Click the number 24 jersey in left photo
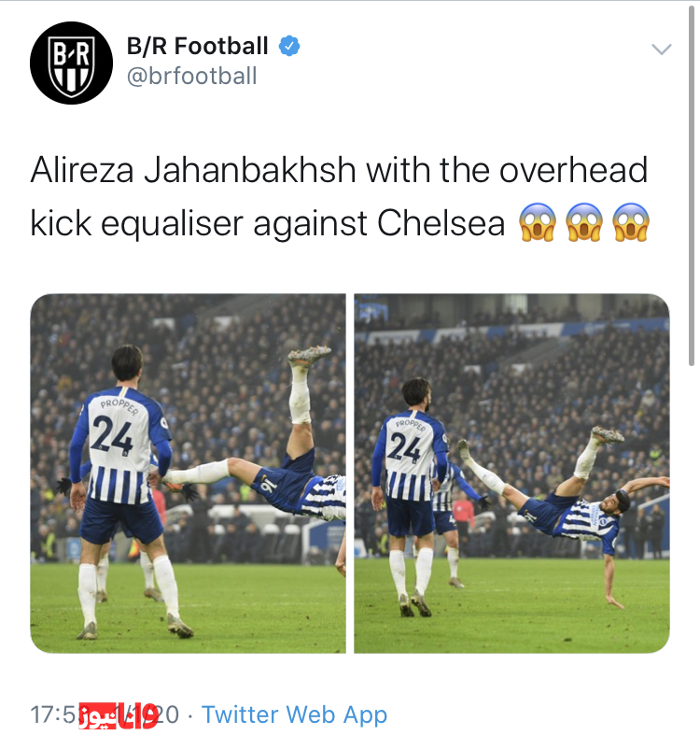The image size is (700, 749). click(120, 446)
